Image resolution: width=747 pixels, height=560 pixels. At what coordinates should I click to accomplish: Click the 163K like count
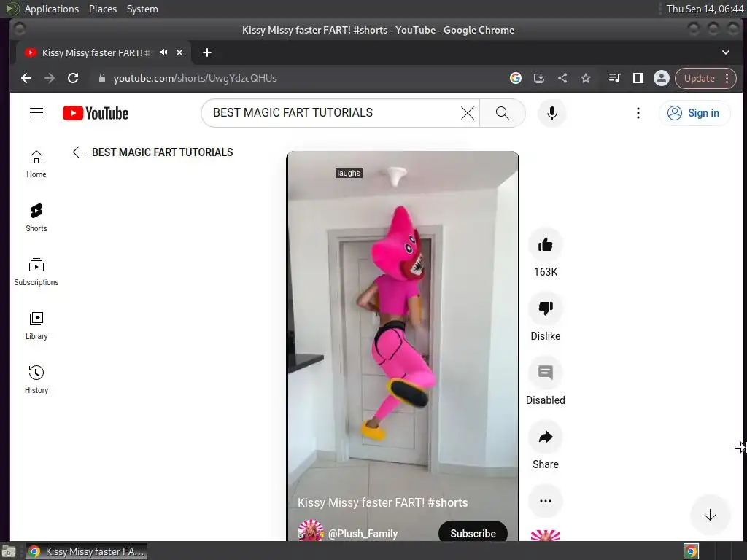click(546, 272)
